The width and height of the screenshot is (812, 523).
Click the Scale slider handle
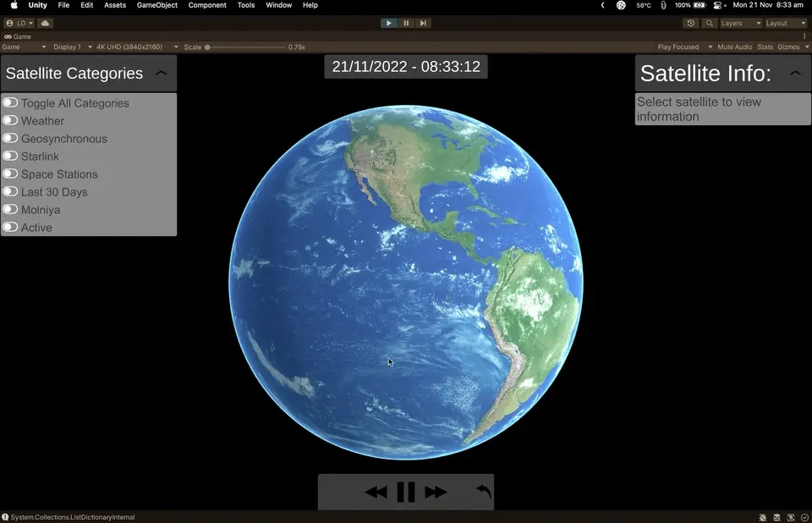click(207, 47)
